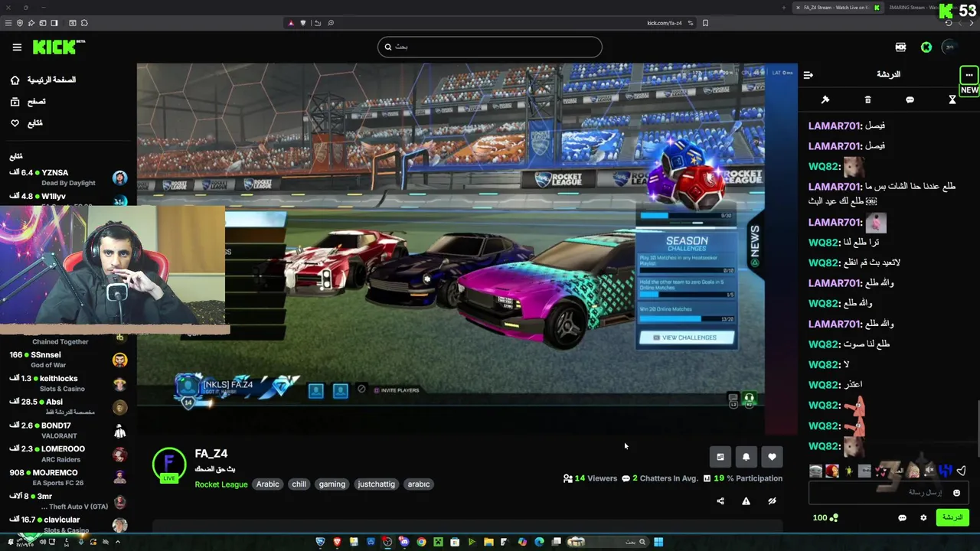980x551 pixels.
Task: Click the 100 channel points indicator
Action: 826,518
